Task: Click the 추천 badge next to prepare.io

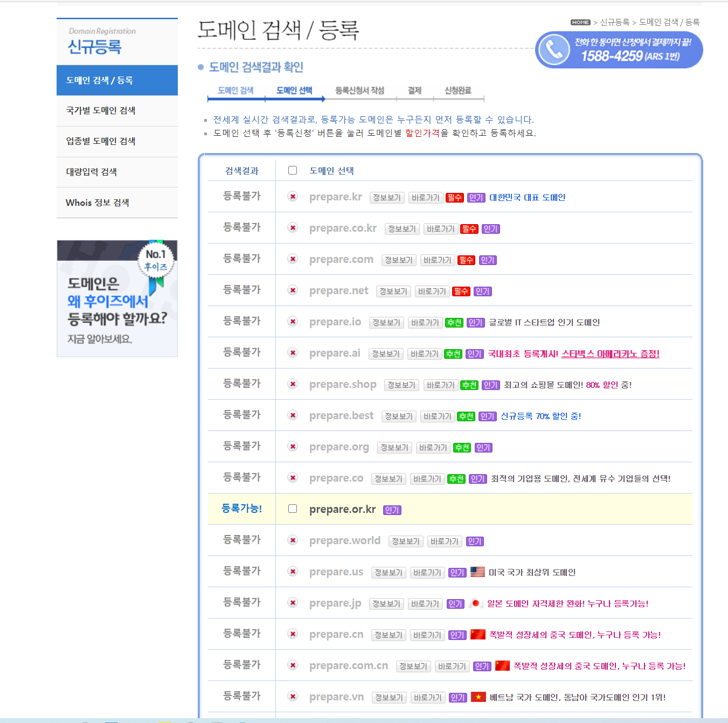Action: pos(454,323)
